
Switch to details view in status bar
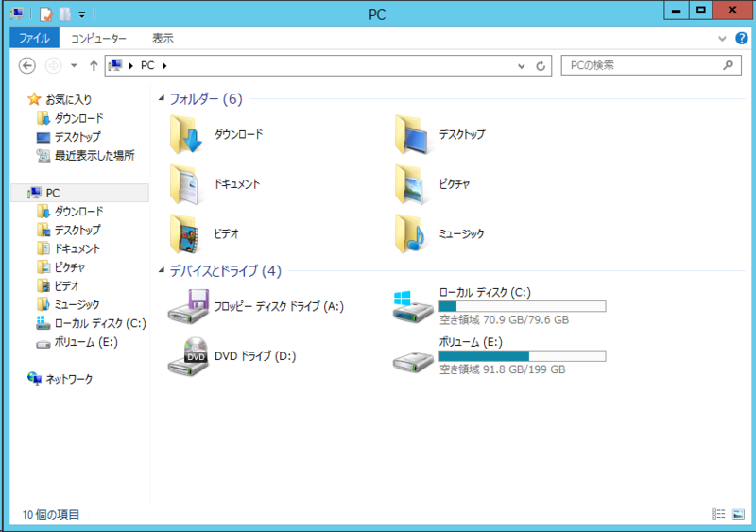click(717, 514)
